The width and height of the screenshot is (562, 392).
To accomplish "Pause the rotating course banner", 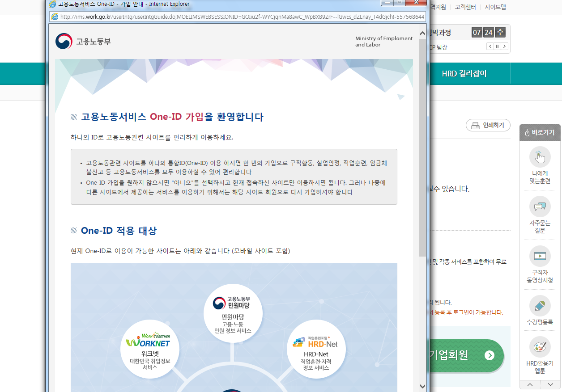I will [497, 46].
